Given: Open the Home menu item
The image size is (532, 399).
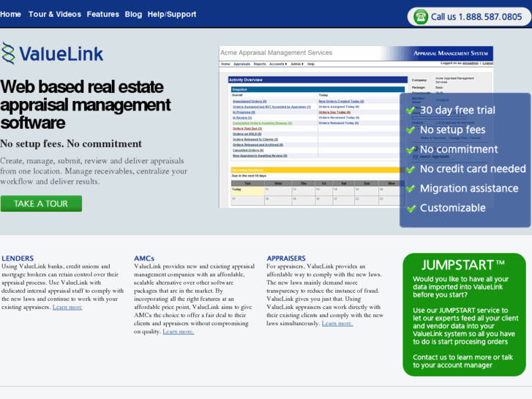Looking at the screenshot, I should click(10, 14).
